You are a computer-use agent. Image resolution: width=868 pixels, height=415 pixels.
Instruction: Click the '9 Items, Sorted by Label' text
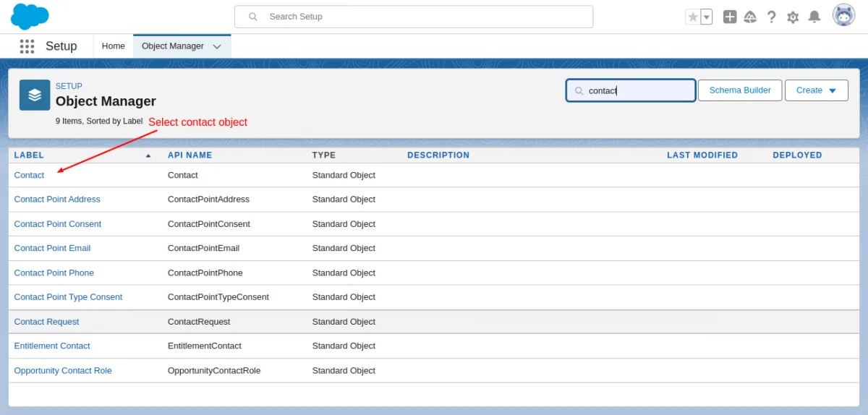[99, 121]
